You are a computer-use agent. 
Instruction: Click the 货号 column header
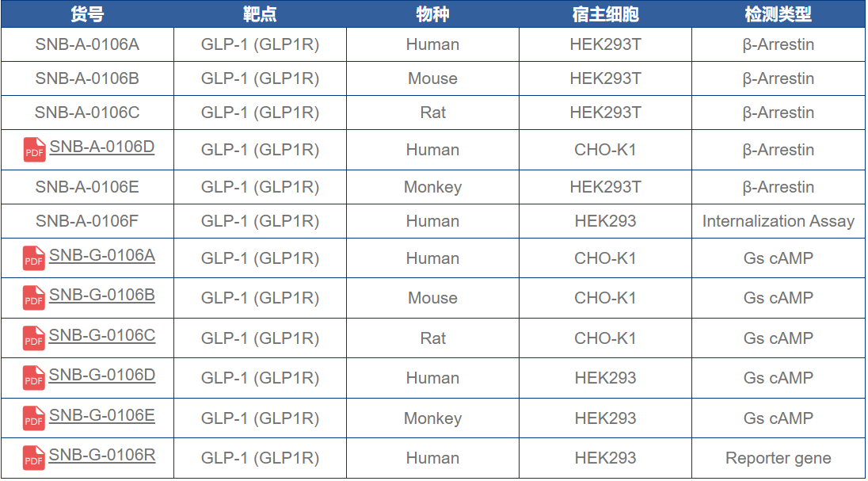tap(87, 14)
